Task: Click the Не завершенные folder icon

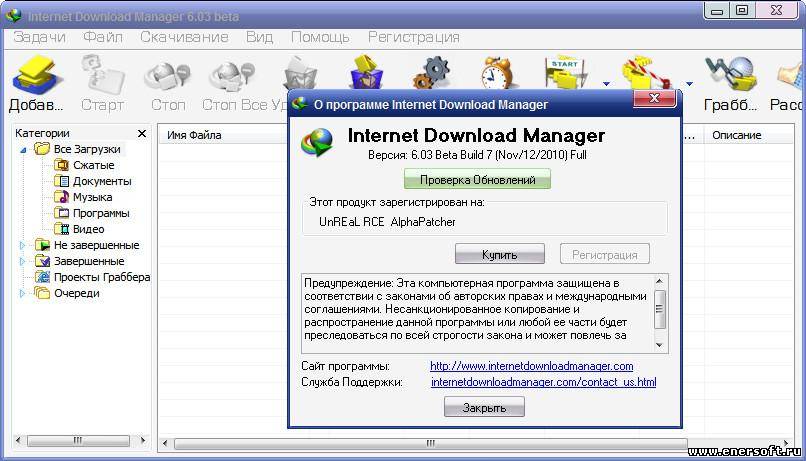Action: pos(42,245)
